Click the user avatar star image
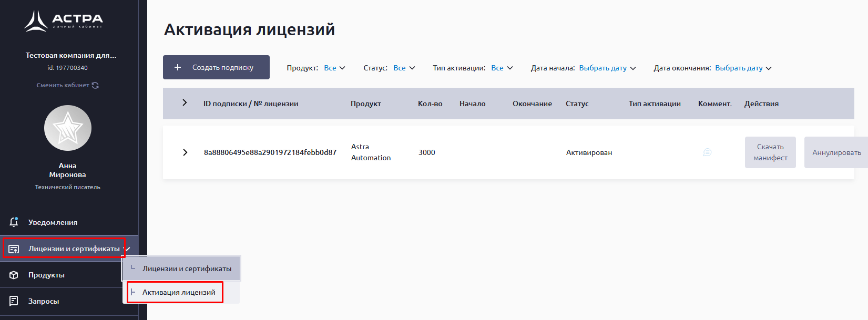The width and height of the screenshot is (868, 320). coord(68,128)
